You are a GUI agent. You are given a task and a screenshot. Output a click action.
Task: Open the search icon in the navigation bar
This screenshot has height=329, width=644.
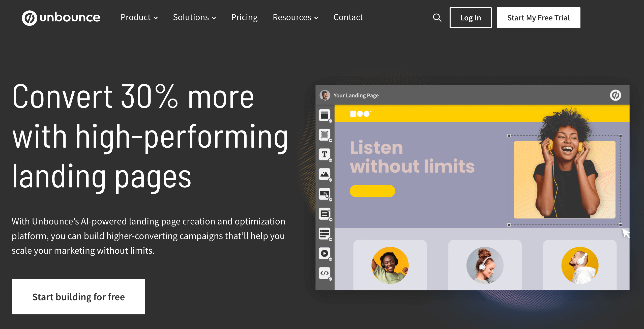tap(437, 18)
